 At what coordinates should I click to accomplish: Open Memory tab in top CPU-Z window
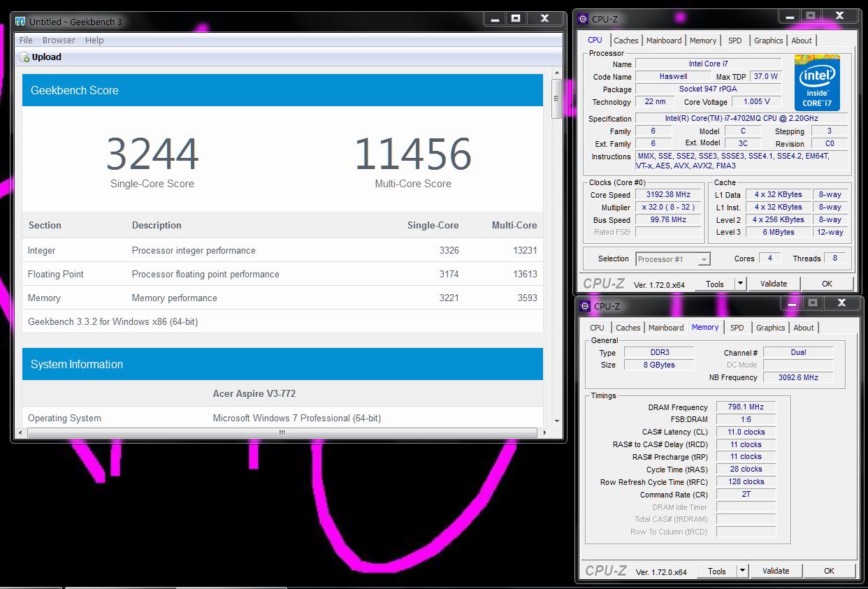pos(703,41)
